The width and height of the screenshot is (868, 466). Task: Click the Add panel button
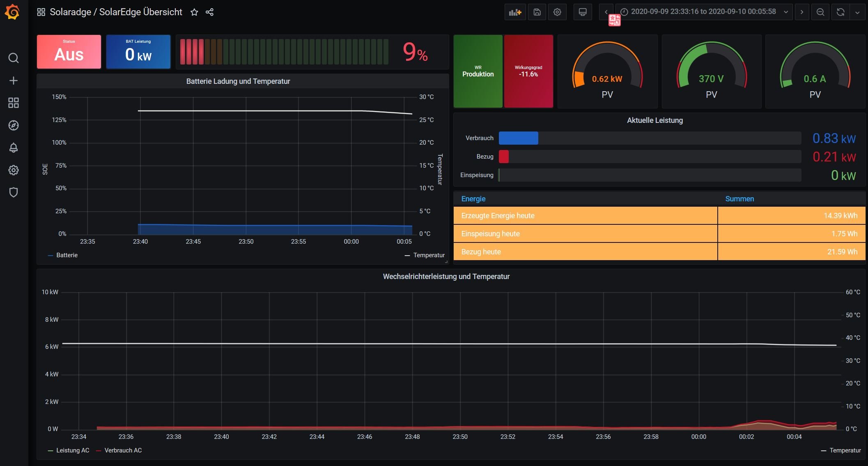click(x=515, y=12)
